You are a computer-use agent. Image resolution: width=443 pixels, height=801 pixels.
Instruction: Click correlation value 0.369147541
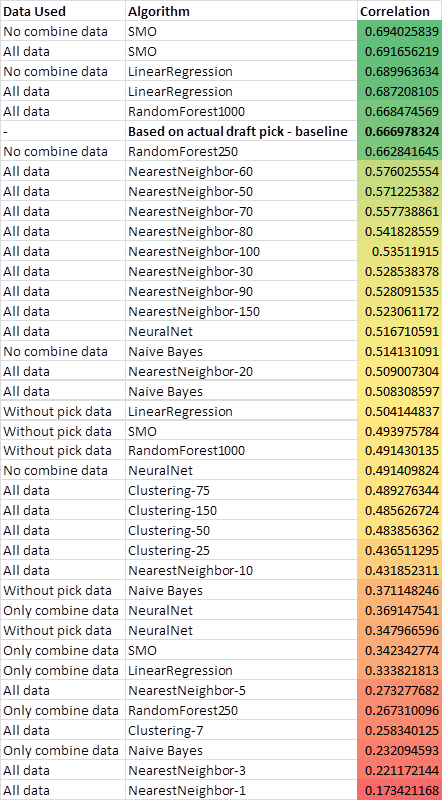(x=400, y=611)
